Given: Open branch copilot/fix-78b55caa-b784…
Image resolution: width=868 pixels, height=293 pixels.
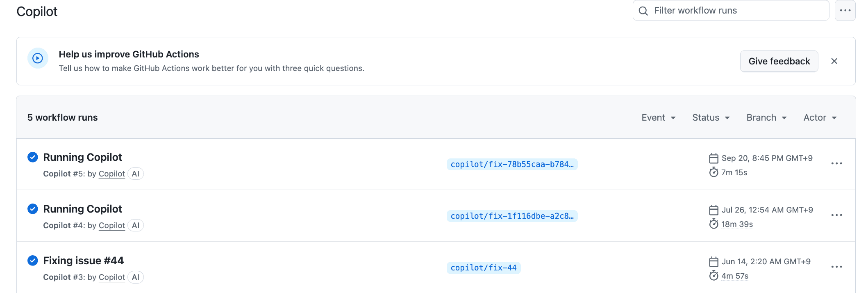Looking at the screenshot, I should 512,164.
